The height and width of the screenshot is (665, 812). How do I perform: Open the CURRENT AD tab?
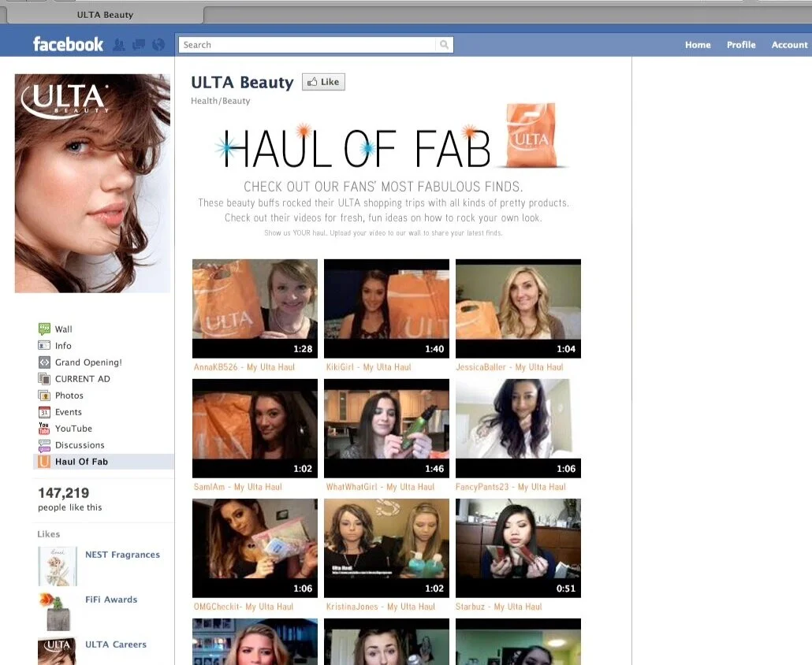point(82,379)
